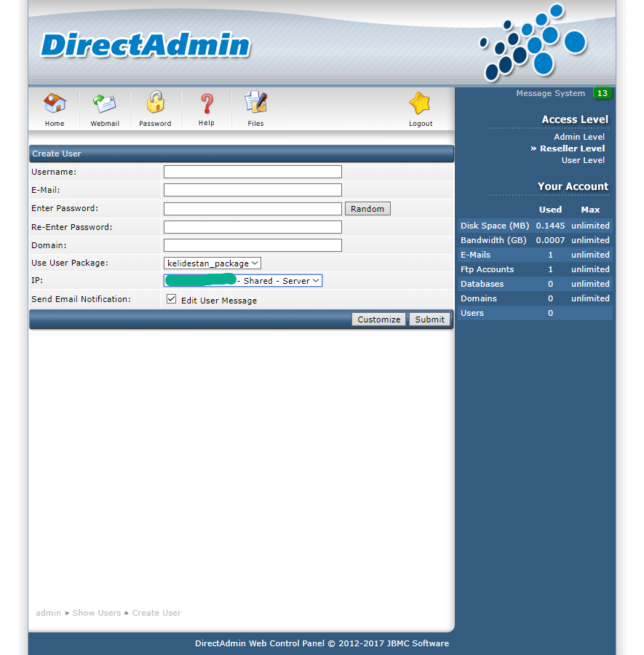644x655 pixels.
Task: Focus the Re-Enter Password field
Action: (x=253, y=227)
